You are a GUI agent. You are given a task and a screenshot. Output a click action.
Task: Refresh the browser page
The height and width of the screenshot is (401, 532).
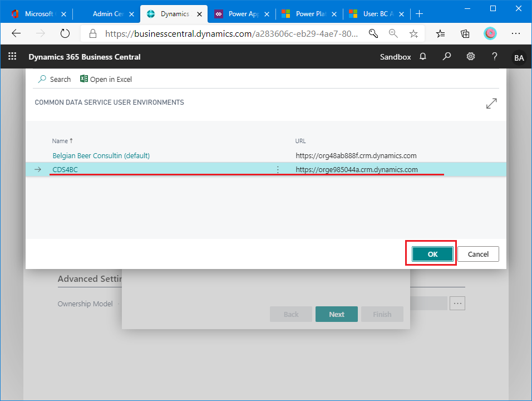coord(65,33)
